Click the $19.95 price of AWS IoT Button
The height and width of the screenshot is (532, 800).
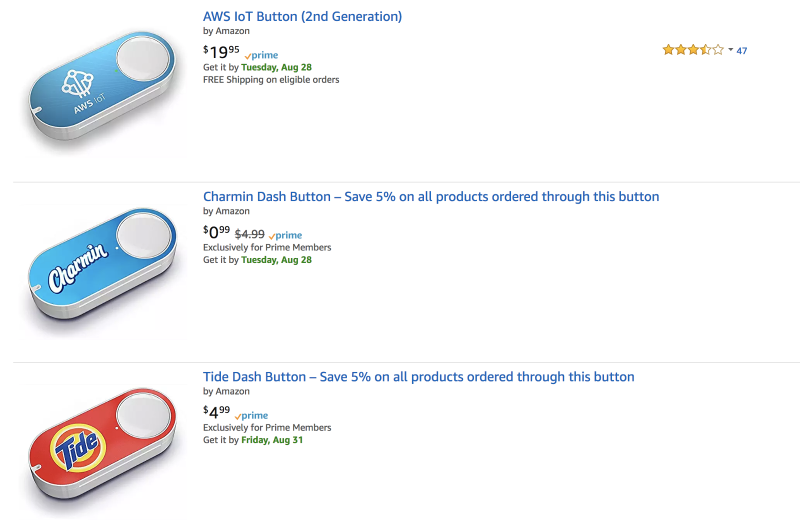221,51
